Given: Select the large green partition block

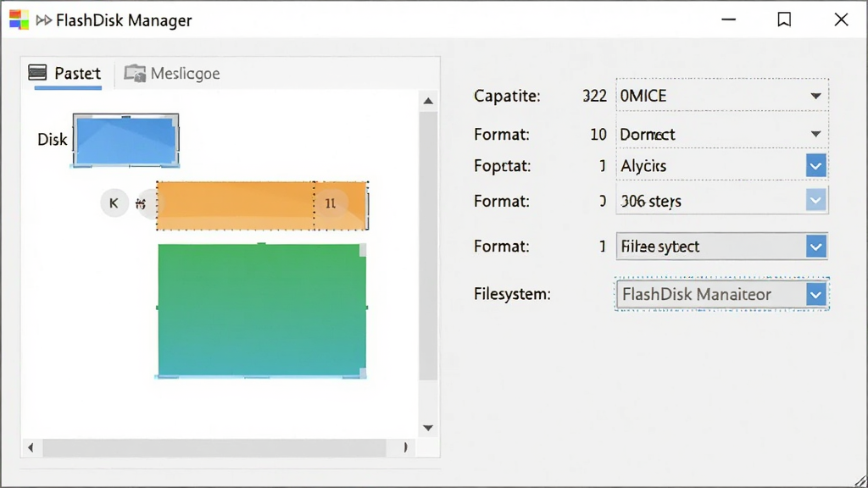Looking at the screenshot, I should click(262, 310).
